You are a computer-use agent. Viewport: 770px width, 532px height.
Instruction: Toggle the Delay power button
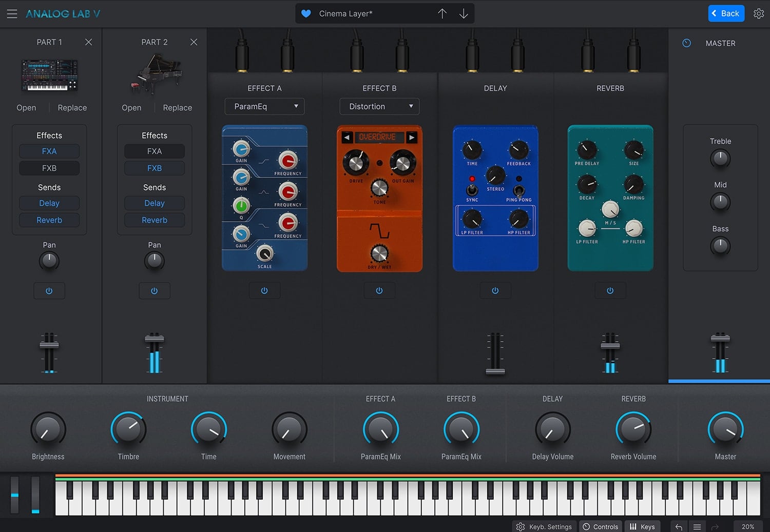click(495, 290)
